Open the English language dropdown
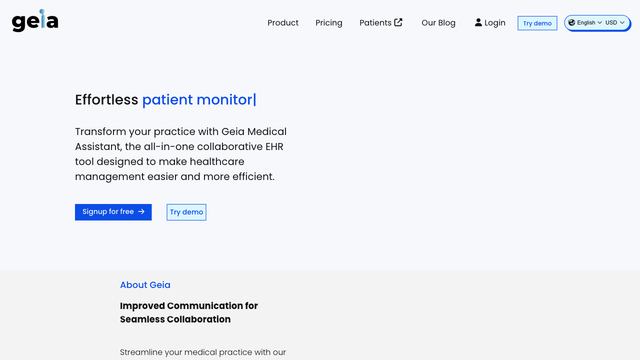The width and height of the screenshot is (640, 360). coord(586,22)
